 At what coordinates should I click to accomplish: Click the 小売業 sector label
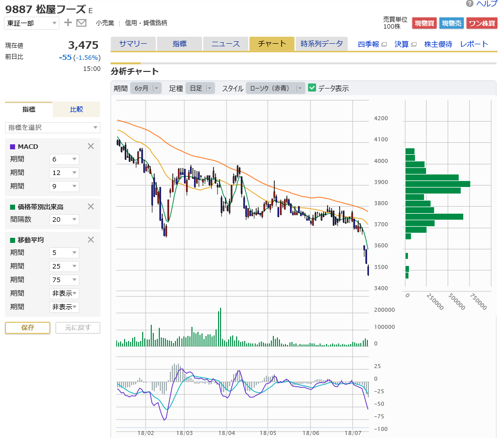point(105,23)
